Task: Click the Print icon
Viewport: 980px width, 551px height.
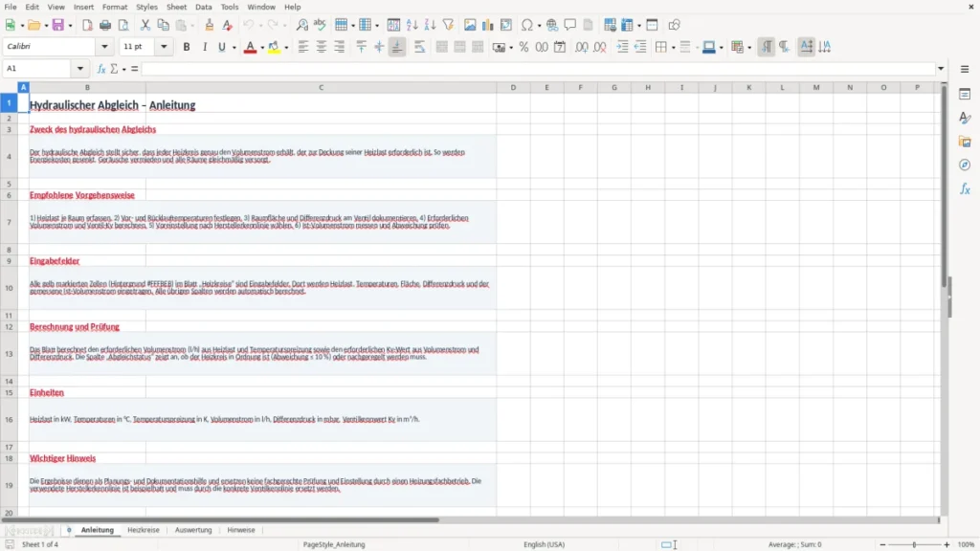Action: click(x=105, y=25)
